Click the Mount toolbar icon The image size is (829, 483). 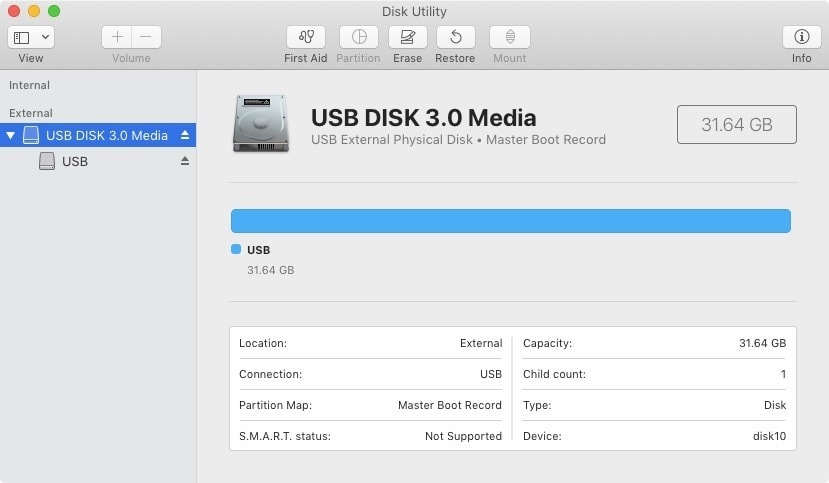pos(509,37)
